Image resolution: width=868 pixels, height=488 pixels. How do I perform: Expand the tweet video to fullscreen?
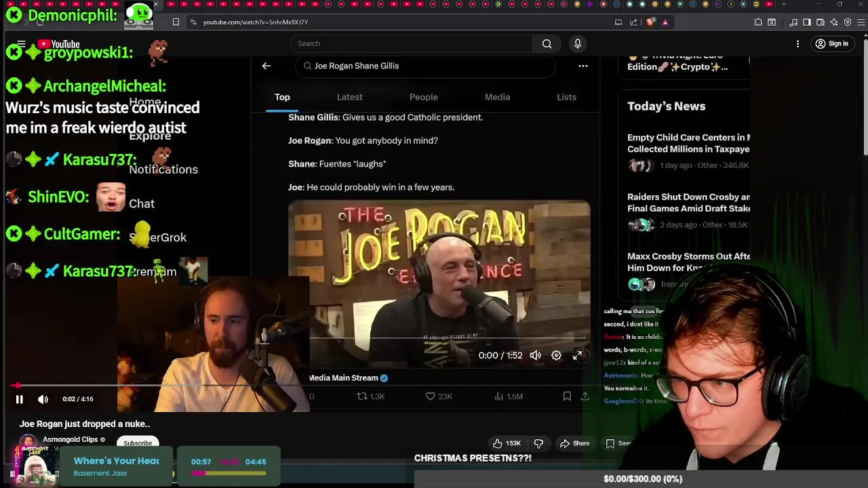tap(577, 355)
